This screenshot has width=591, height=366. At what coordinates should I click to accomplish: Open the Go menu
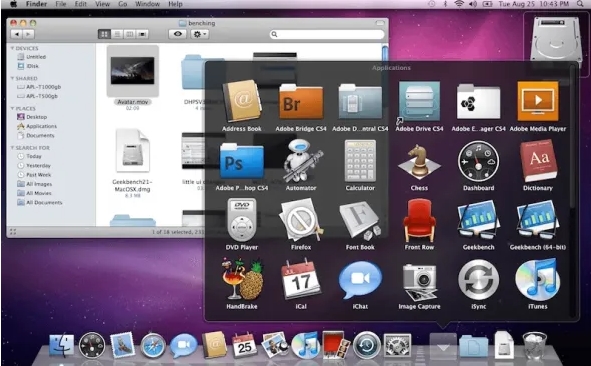pyautogui.click(x=122, y=4)
